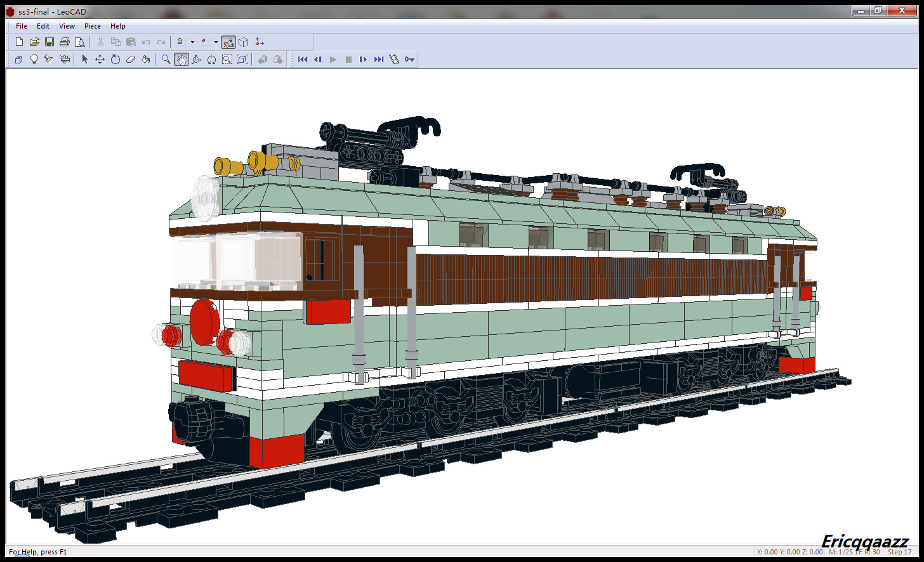
Task: Toggle move snap with the magnet icon
Action: coord(228,42)
